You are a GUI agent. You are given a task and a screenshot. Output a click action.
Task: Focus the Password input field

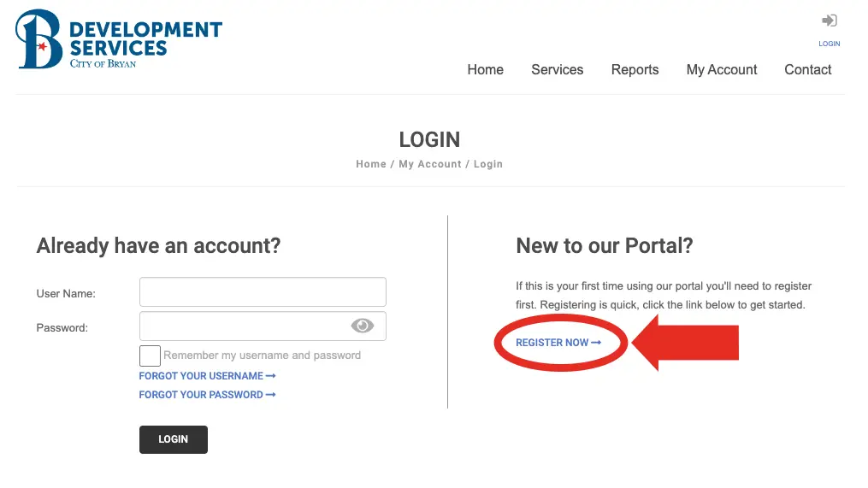pos(245,326)
